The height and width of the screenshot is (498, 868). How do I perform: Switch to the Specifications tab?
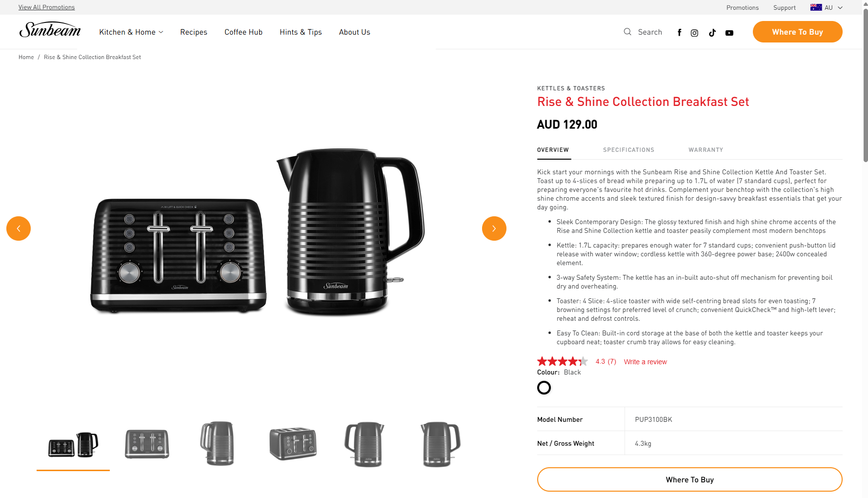(x=628, y=150)
